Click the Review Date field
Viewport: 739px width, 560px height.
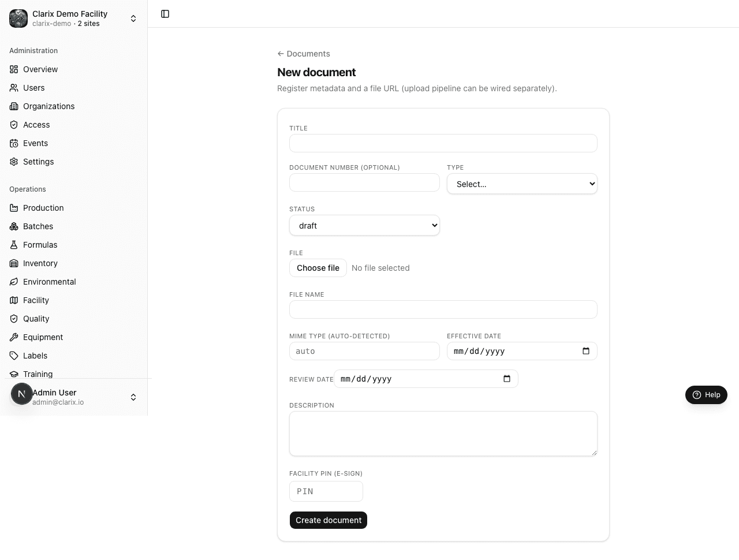click(x=426, y=379)
